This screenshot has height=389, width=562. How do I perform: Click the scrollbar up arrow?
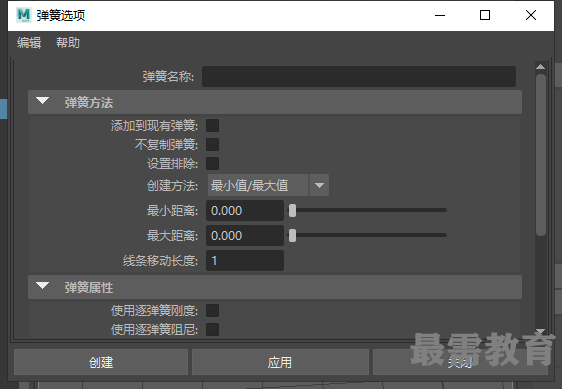pyautogui.click(x=540, y=67)
